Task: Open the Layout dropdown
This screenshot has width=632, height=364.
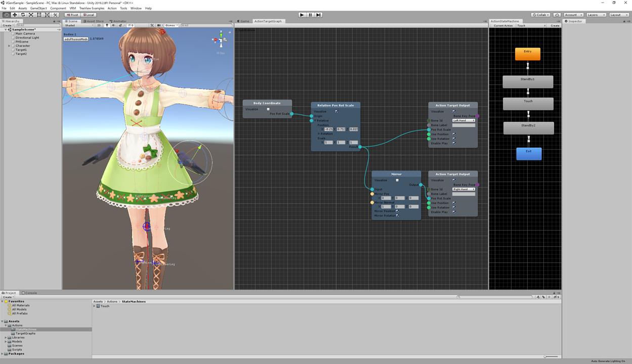Action: pyautogui.click(x=618, y=15)
